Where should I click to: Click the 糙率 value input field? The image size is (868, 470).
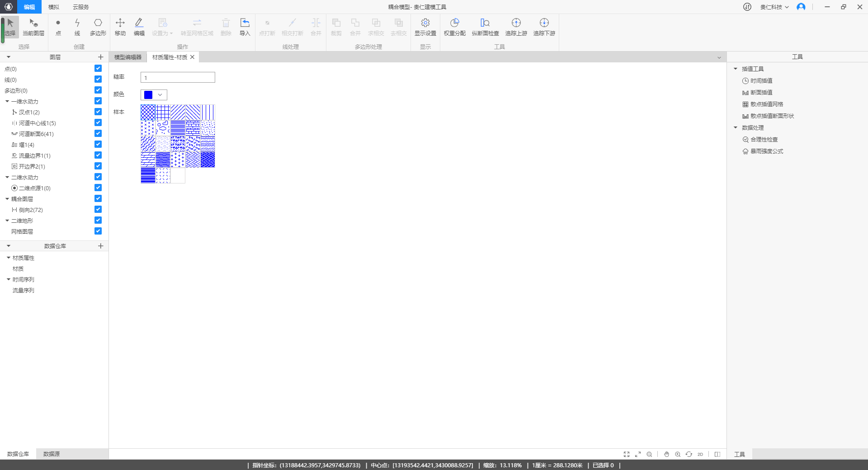tap(178, 77)
